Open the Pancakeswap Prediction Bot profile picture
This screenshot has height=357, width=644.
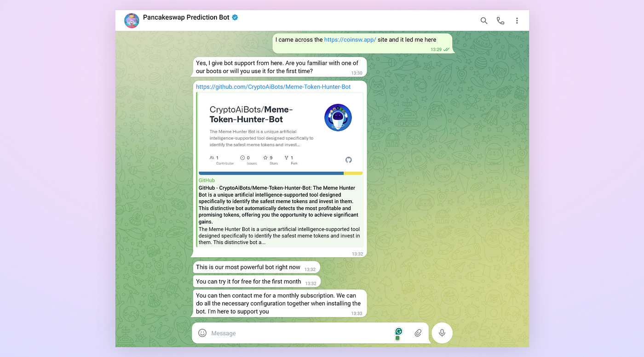(x=132, y=21)
